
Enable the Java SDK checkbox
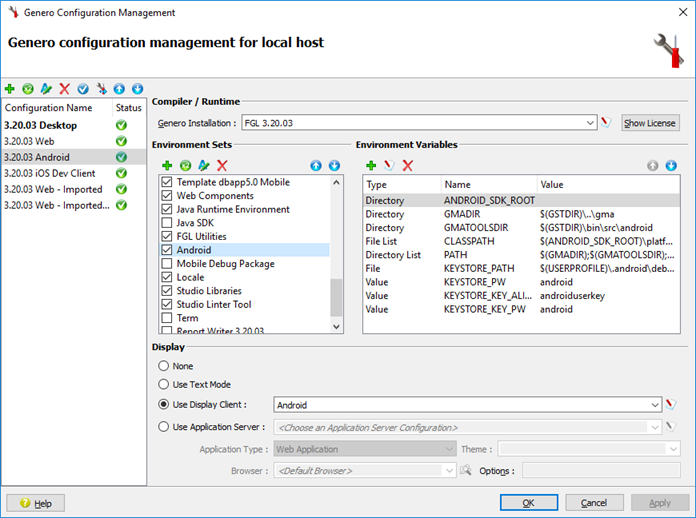pyautogui.click(x=167, y=223)
